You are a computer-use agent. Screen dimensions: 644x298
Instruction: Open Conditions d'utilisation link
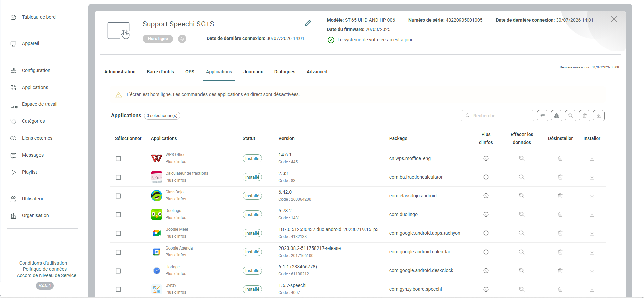point(43,263)
